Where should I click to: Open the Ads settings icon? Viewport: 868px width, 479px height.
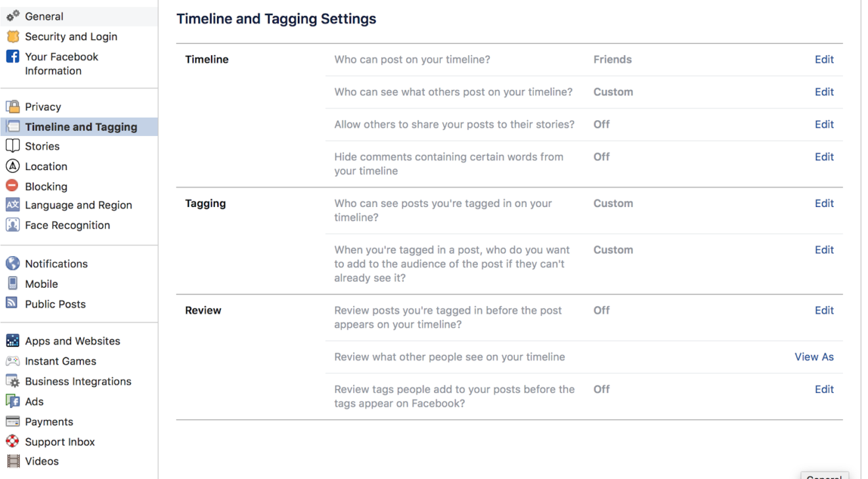click(14, 401)
